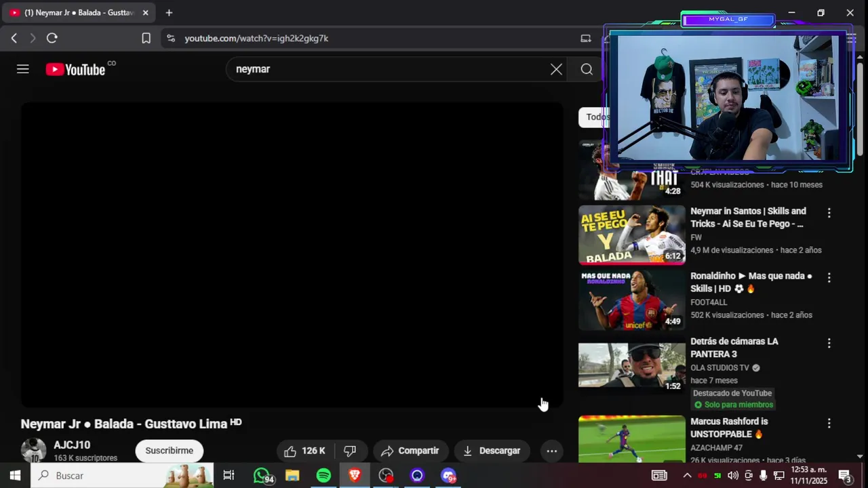Screen dimensions: 868x488
Task: Download the video with Descargar
Action: pyautogui.click(x=492, y=451)
